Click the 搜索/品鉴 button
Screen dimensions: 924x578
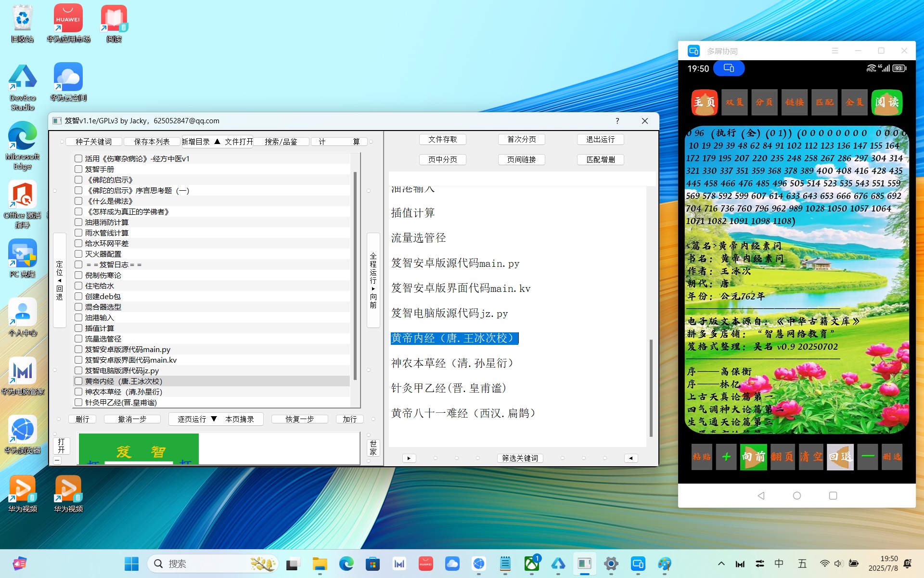tap(281, 142)
